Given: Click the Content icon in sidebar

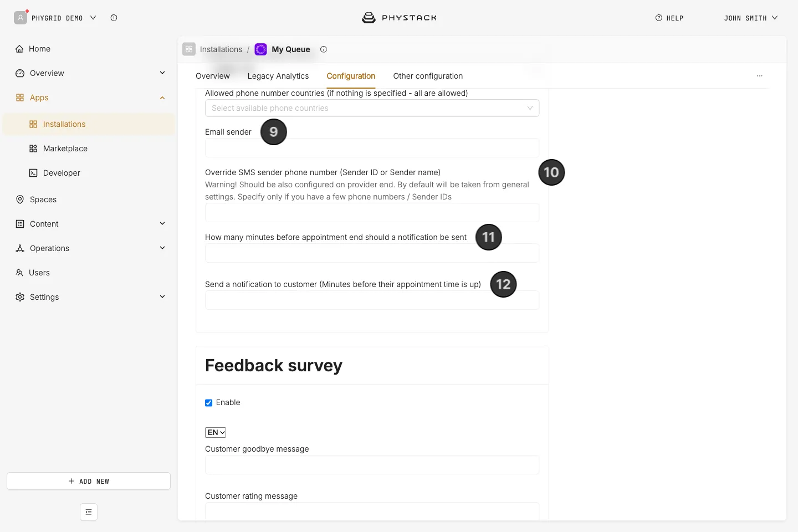Looking at the screenshot, I should (x=20, y=224).
